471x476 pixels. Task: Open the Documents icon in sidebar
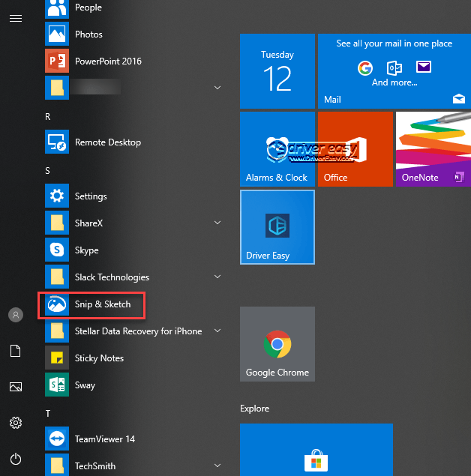[x=15, y=351]
